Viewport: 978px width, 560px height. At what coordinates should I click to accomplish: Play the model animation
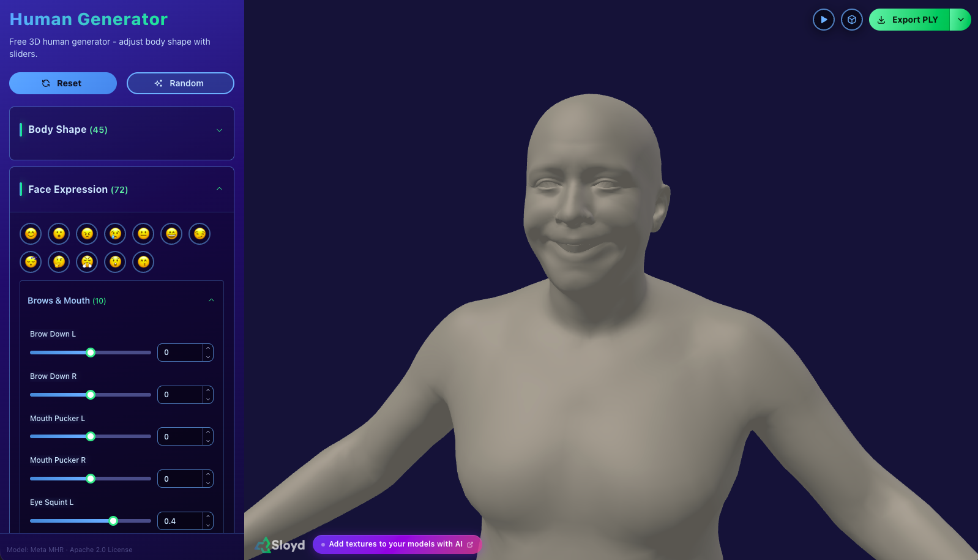point(824,20)
